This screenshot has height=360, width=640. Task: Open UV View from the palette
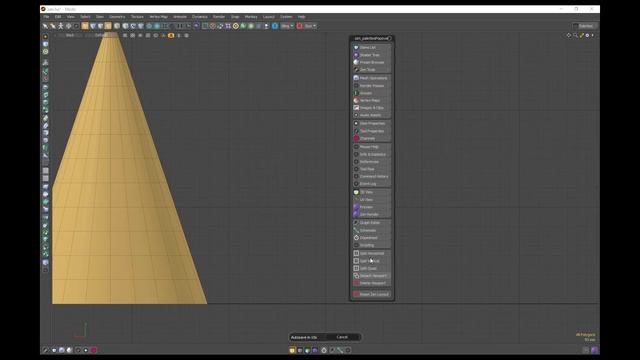click(x=371, y=200)
